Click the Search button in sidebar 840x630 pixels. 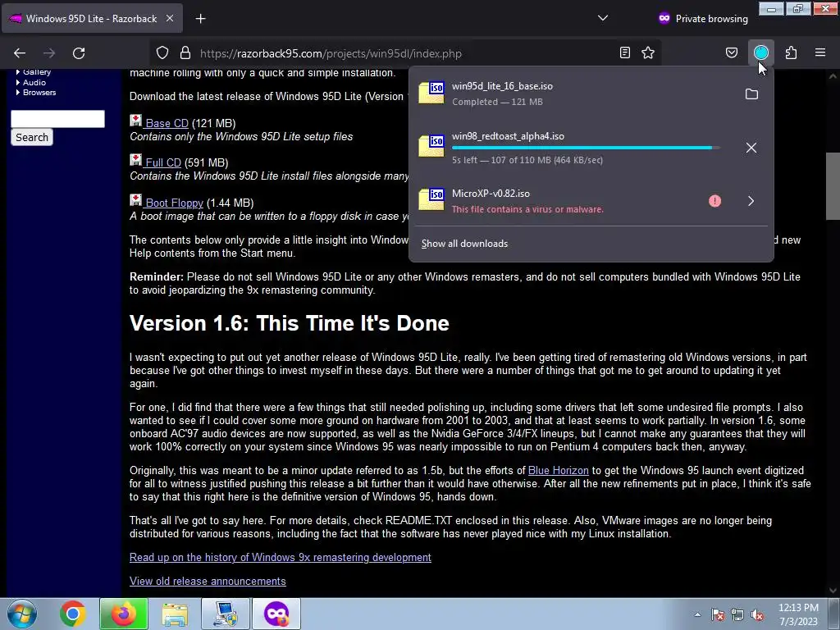coord(32,137)
